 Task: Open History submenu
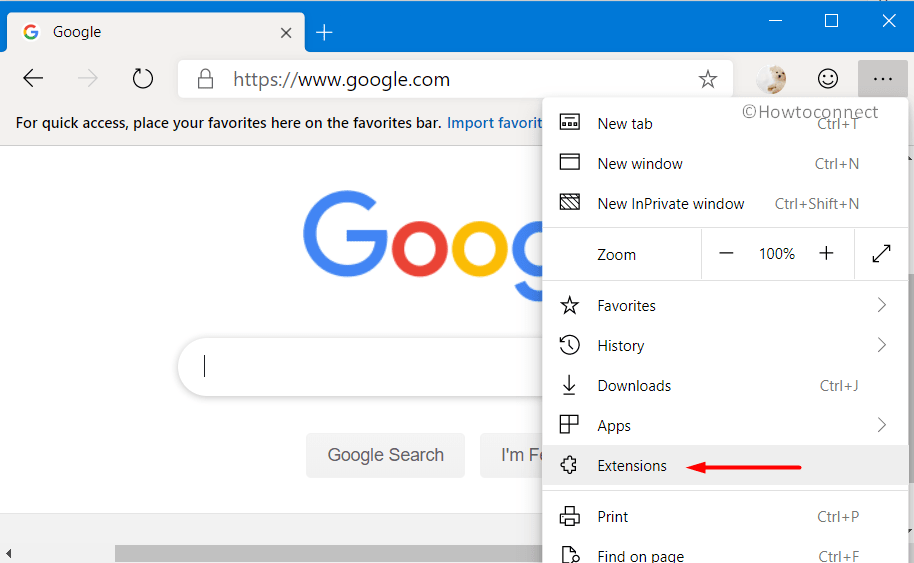pos(725,346)
